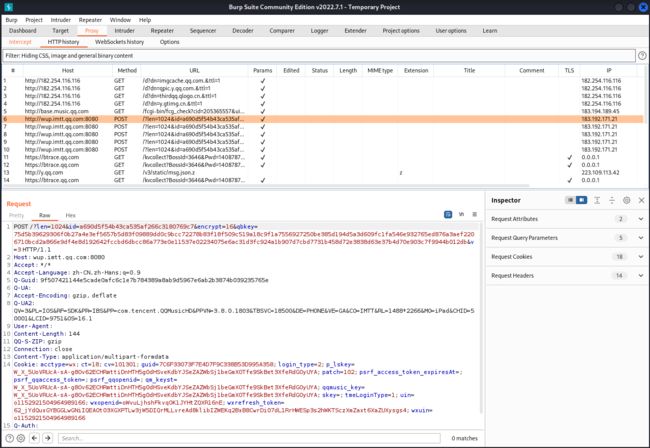Click the Inspector collapse-all sections icon

tap(612, 200)
